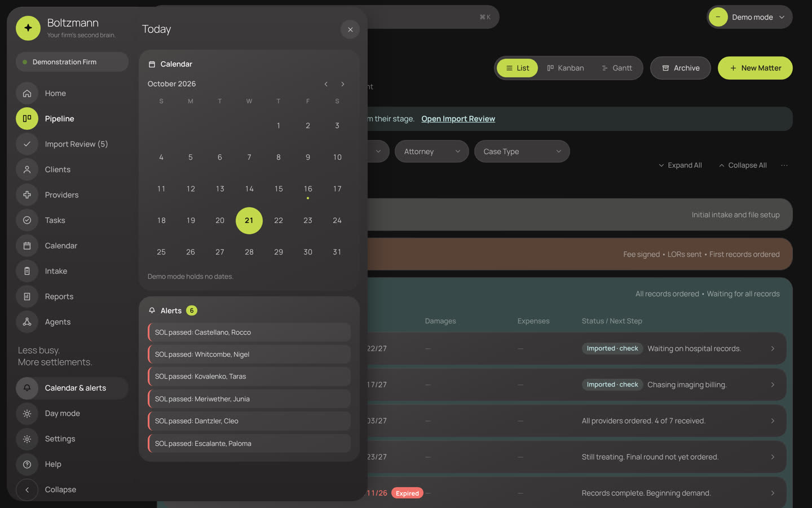Switch to List view
This screenshot has height=508, width=812.
pyautogui.click(x=518, y=68)
